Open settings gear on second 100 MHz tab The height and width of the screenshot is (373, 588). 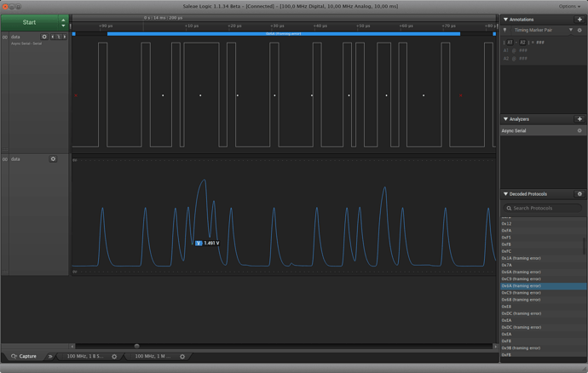tap(182, 357)
